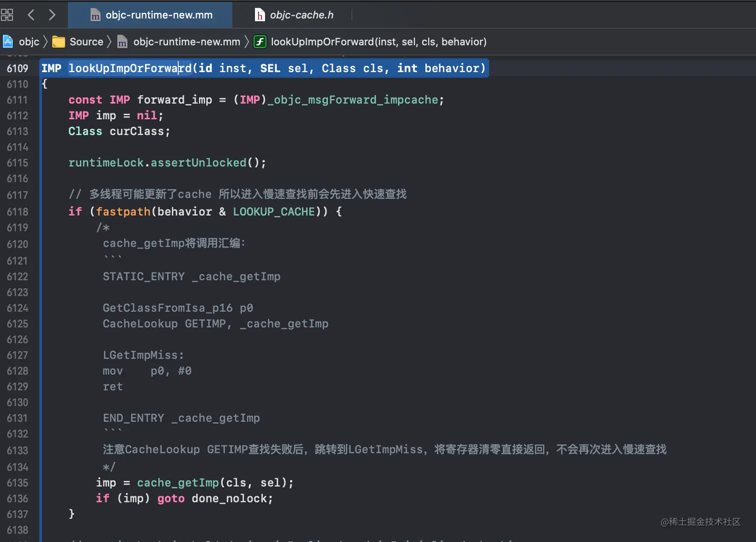756x542 pixels.
Task: Click the objc-runtime-new.mm file icon in breadcrumb
Action: pyautogui.click(x=122, y=42)
